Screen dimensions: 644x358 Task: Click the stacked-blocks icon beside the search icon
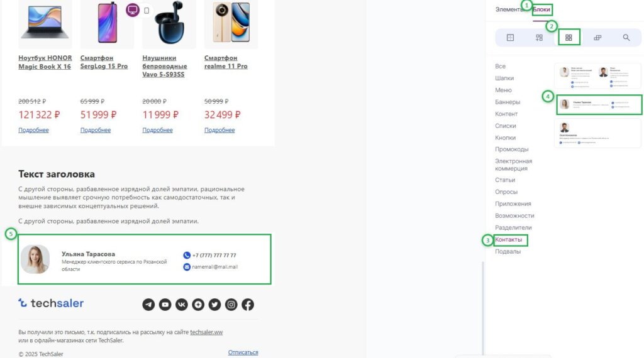(x=597, y=38)
